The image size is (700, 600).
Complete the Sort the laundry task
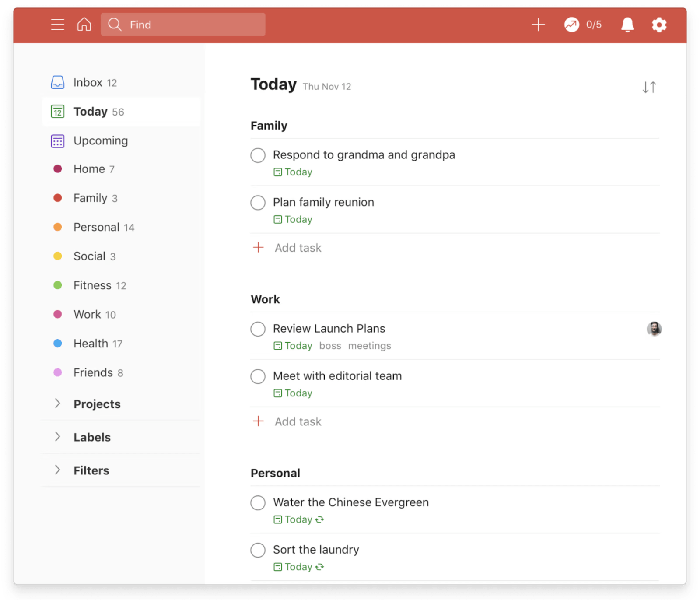click(258, 550)
